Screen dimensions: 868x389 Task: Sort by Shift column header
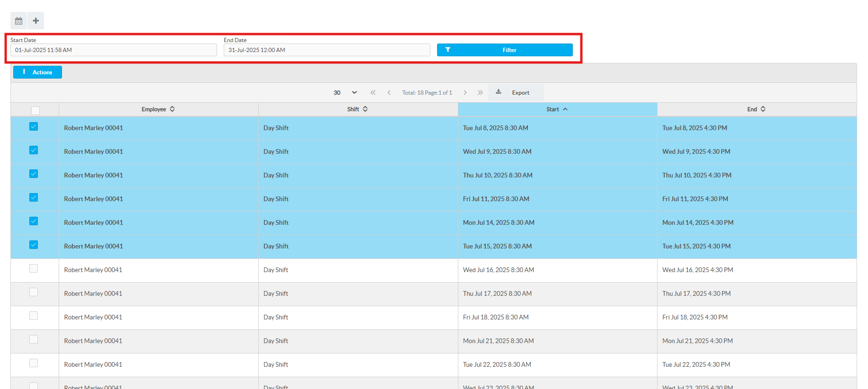[x=358, y=109]
